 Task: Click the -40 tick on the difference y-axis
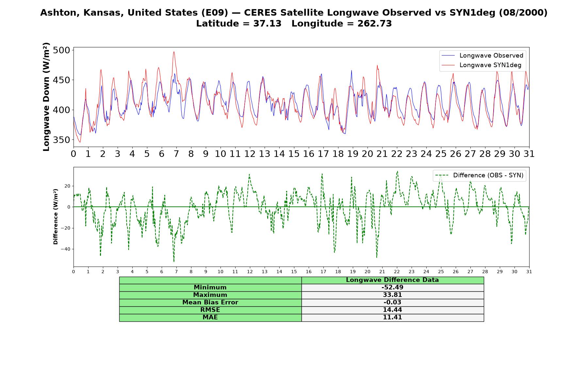click(x=65, y=249)
